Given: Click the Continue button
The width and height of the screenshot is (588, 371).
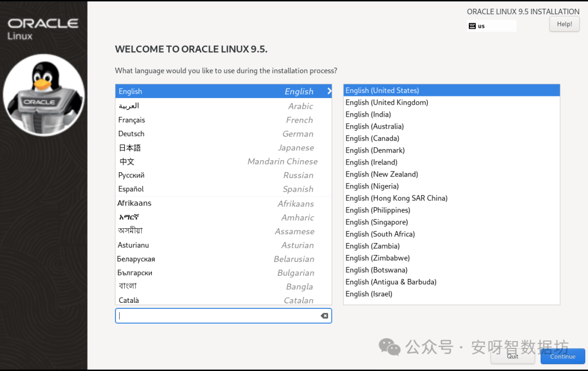Looking at the screenshot, I should coord(562,356).
